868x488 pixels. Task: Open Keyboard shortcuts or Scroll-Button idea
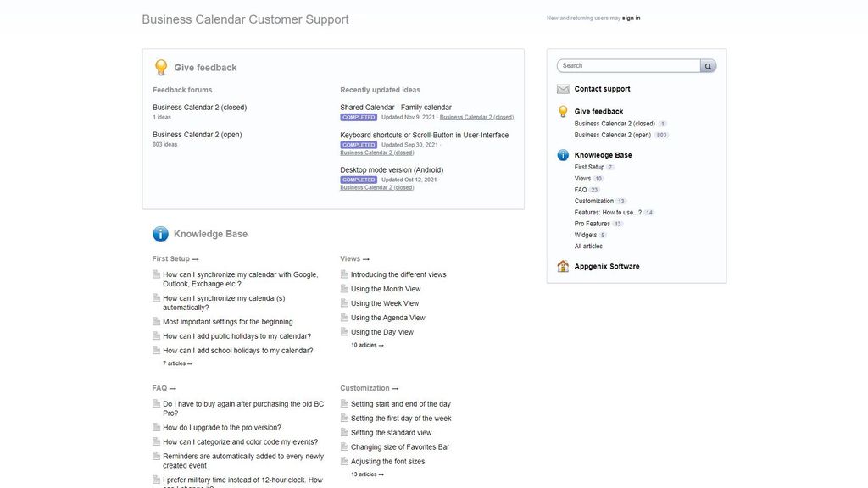click(424, 135)
